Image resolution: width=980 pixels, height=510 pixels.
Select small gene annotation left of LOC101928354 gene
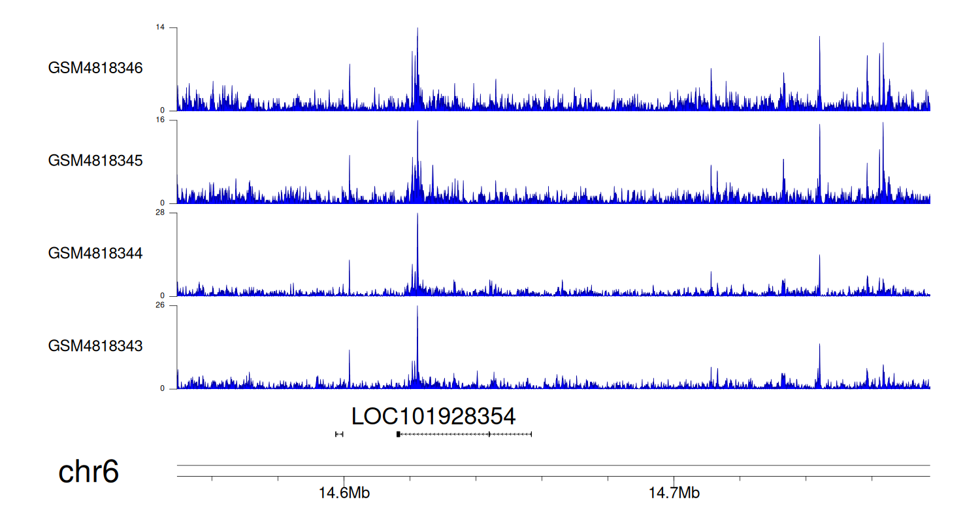tap(339, 434)
